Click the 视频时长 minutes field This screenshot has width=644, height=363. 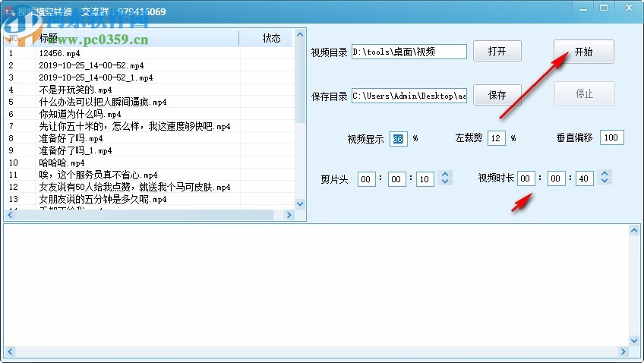click(x=556, y=178)
